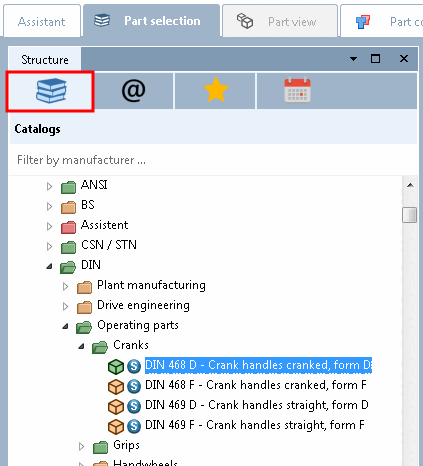Collapse the DIN tree node
The width and height of the screenshot is (423, 466).
point(49,266)
